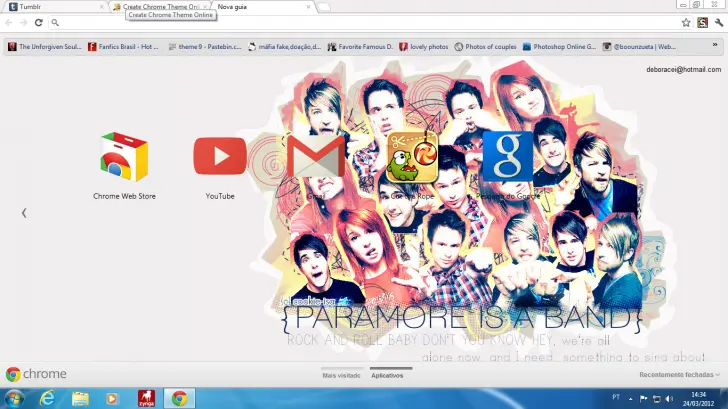Open the Fanfics Brasil bookmark
Image resolution: width=728 pixels, height=409 pixels.
point(123,46)
